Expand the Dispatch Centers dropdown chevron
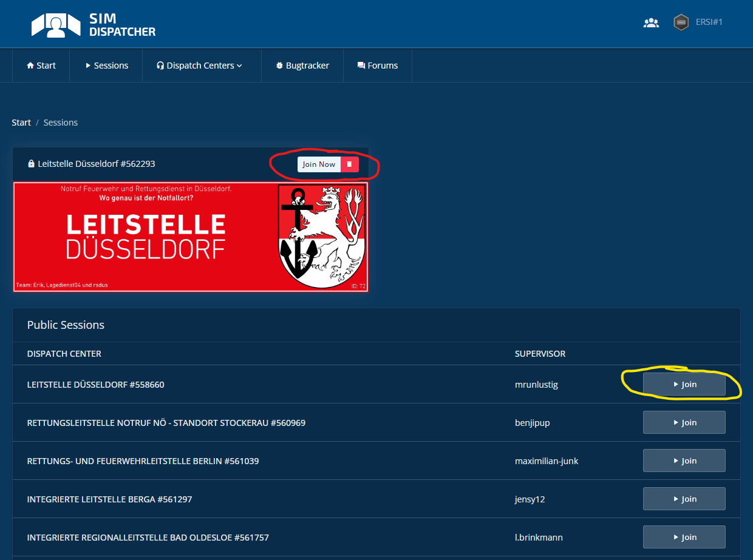 (x=240, y=66)
